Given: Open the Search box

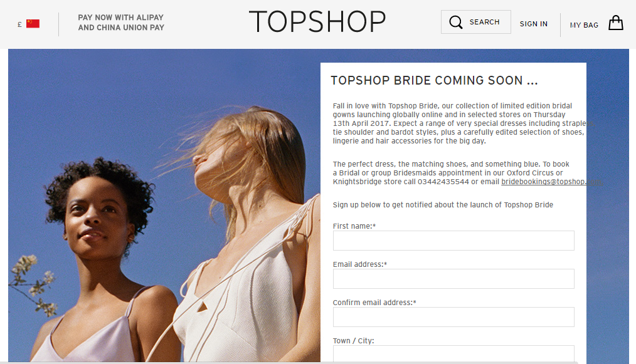Looking at the screenshot, I should pos(476,22).
